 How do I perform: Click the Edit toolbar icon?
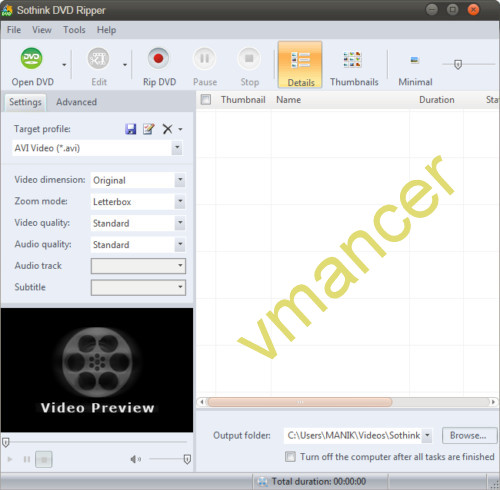pos(99,67)
